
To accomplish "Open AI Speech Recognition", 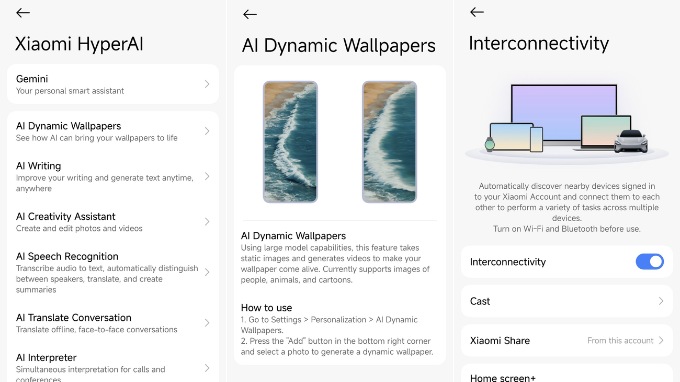I will click(113, 272).
